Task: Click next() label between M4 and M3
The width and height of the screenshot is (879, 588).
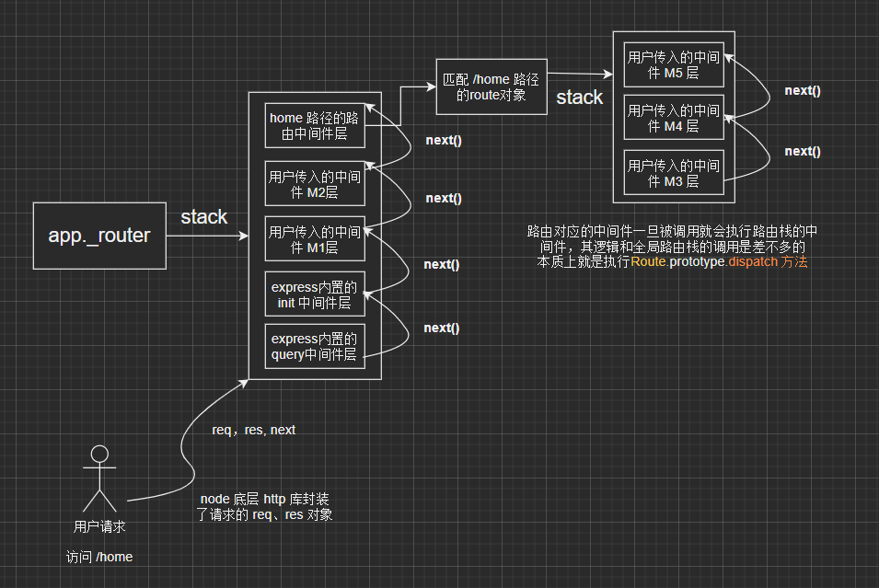Action: click(802, 151)
